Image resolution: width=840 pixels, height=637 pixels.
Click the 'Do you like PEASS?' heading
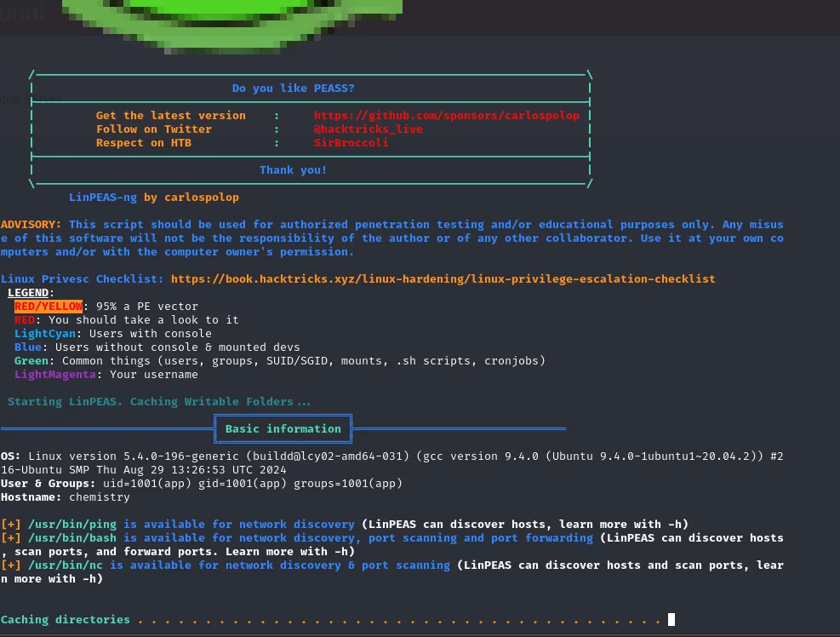[x=293, y=88]
